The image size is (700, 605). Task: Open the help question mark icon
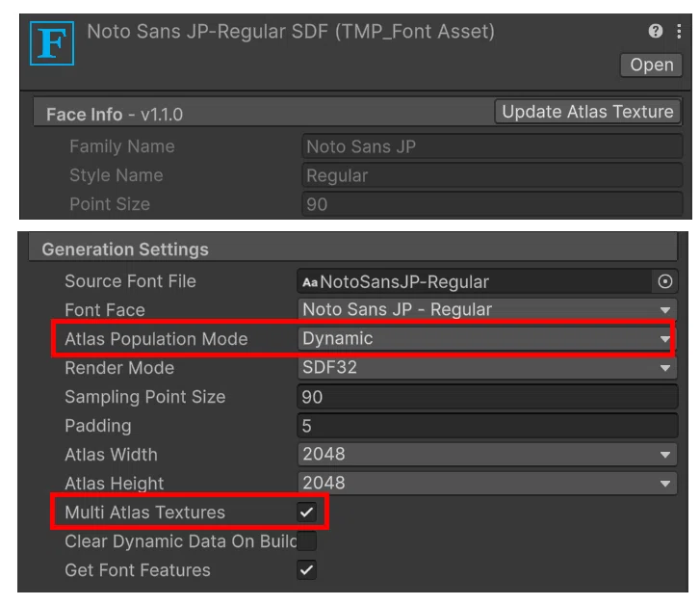655,31
